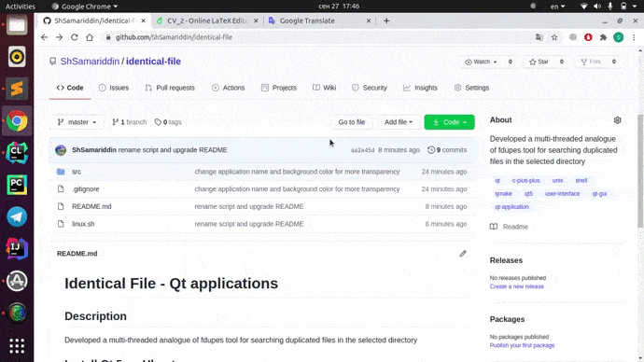Click Create a new release link
The image size is (644, 362).
[x=517, y=286]
